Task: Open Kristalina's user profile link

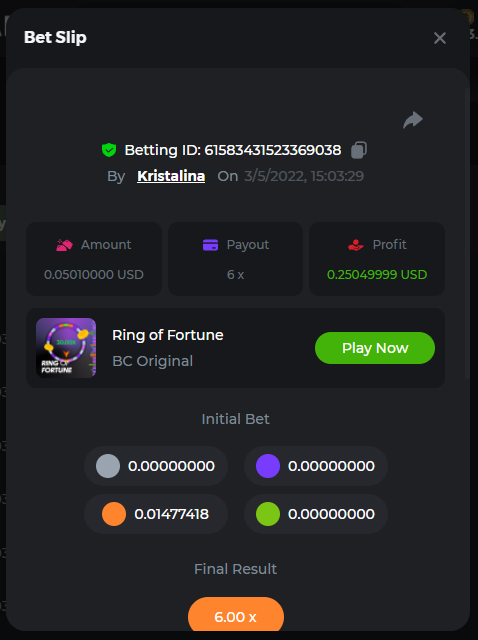Action: (171, 176)
